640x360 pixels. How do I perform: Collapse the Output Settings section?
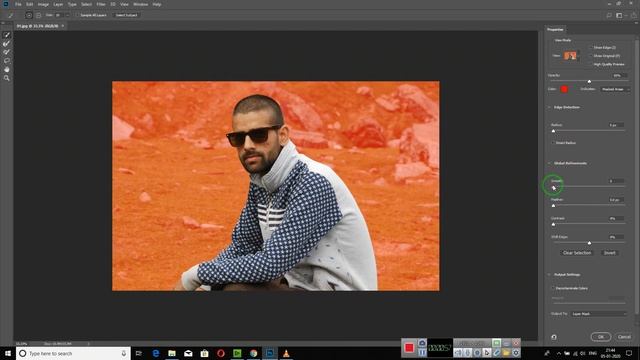[x=549, y=275]
